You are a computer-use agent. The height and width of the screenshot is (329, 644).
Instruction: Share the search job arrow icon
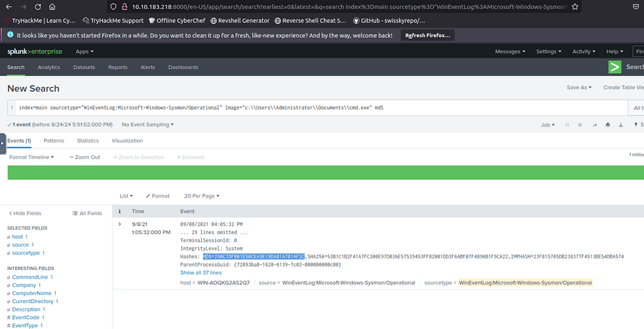(594, 125)
